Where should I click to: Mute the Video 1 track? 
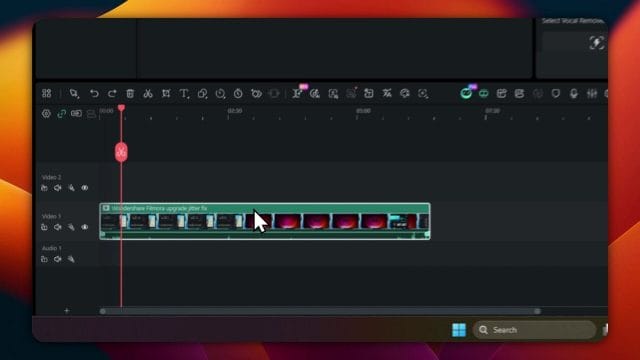pyautogui.click(x=58, y=227)
